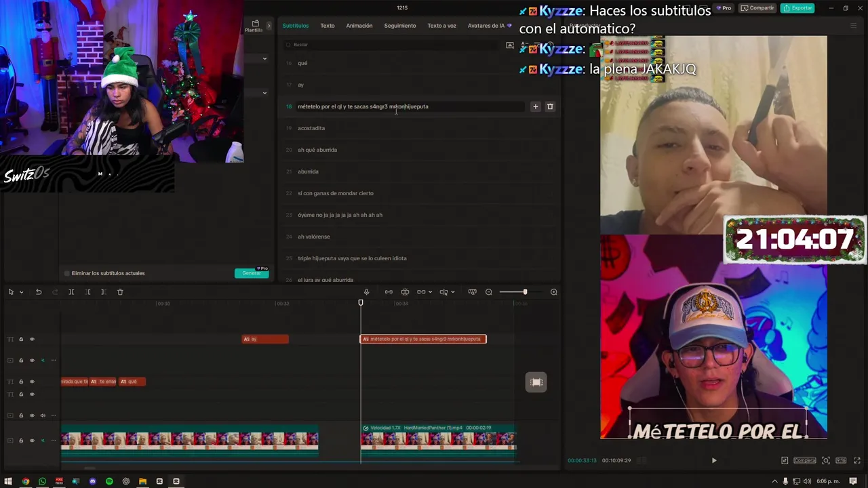Image resolution: width=868 pixels, height=488 pixels.
Task: Click the microphone record voiceover icon
Action: pos(367,292)
